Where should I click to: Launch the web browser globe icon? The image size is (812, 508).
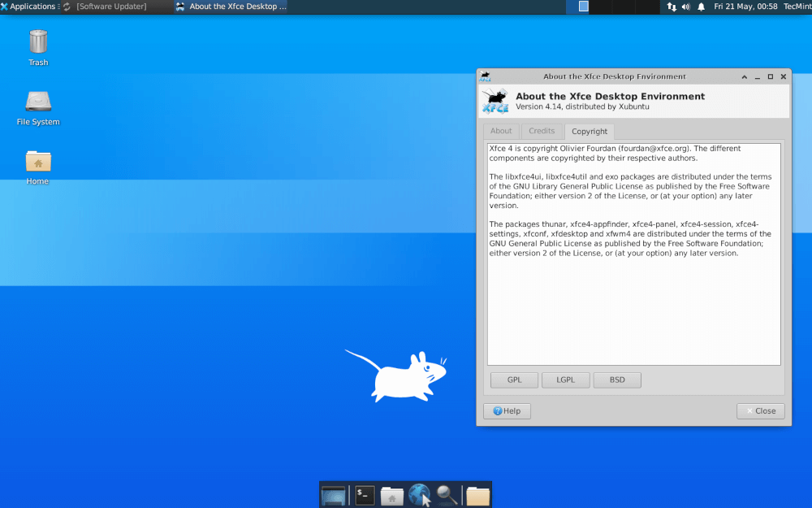pyautogui.click(x=419, y=495)
